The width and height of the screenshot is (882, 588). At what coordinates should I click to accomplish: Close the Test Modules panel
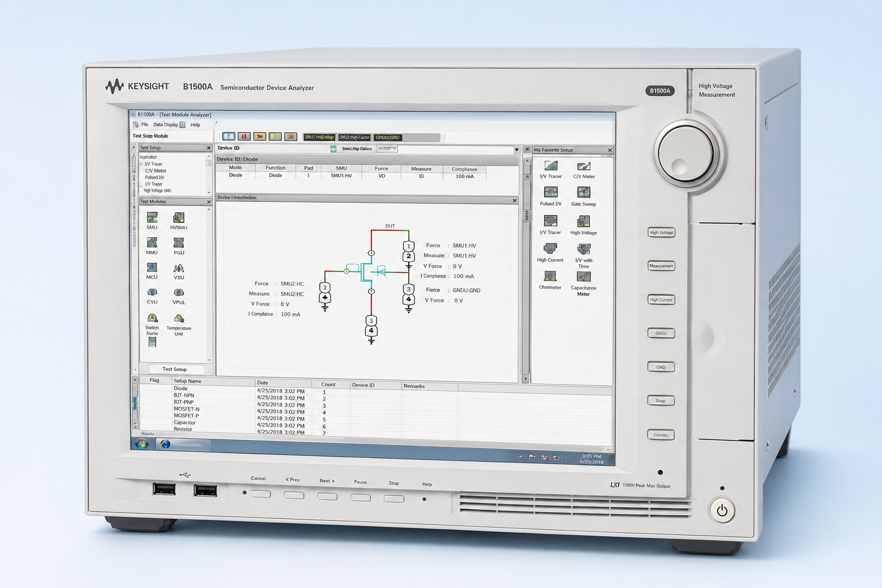pyautogui.click(x=208, y=202)
